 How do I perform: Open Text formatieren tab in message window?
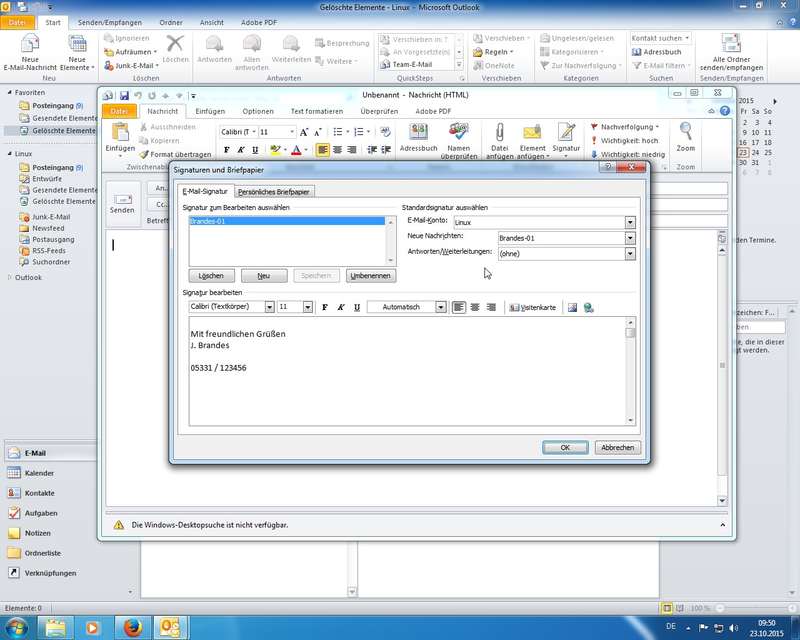pyautogui.click(x=317, y=111)
